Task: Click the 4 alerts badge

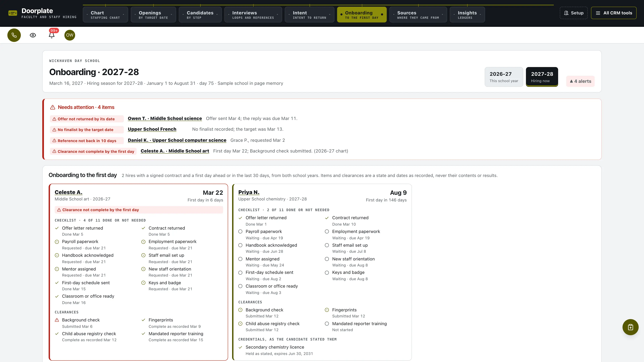Action: (580, 81)
